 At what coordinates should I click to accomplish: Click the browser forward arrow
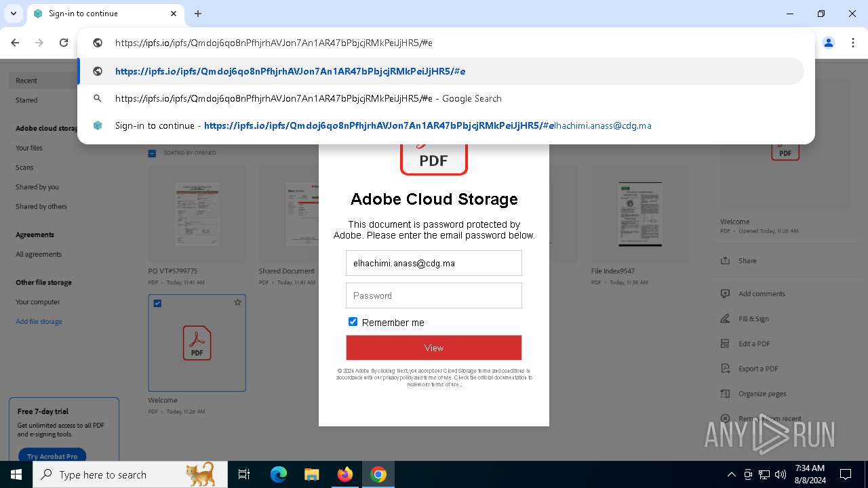click(x=39, y=43)
